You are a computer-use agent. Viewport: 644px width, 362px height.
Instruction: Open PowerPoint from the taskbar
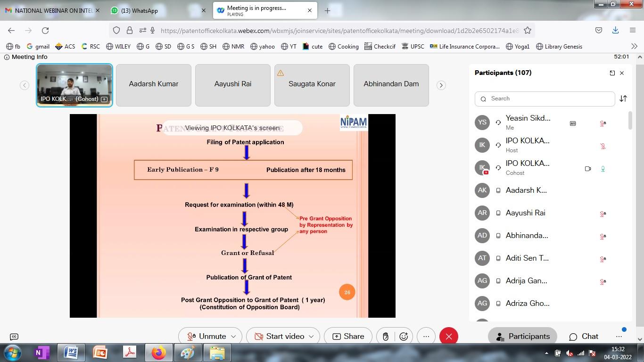tap(100, 353)
